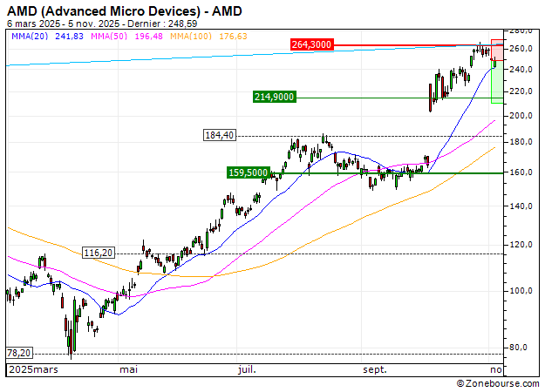The width and height of the screenshot is (545, 392).
Task: Select the green 214,9000 support label
Action: click(274, 98)
